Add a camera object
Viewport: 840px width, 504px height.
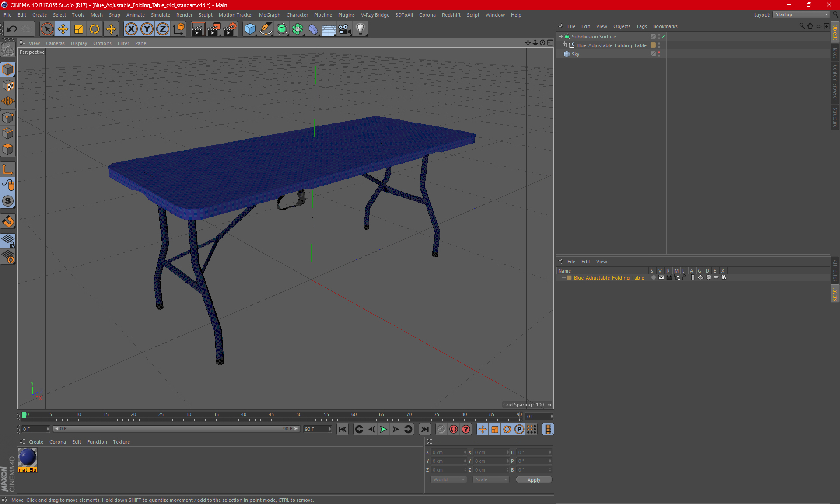tap(345, 29)
